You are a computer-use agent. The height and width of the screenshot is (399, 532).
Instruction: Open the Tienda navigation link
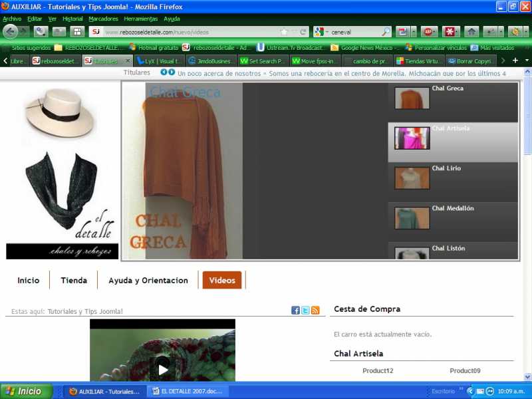coord(74,280)
